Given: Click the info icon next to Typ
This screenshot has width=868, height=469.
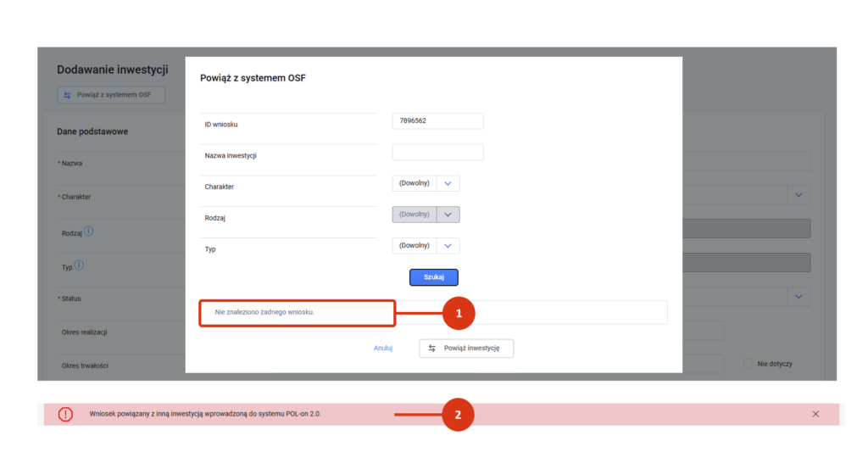Looking at the screenshot, I should [x=79, y=265].
